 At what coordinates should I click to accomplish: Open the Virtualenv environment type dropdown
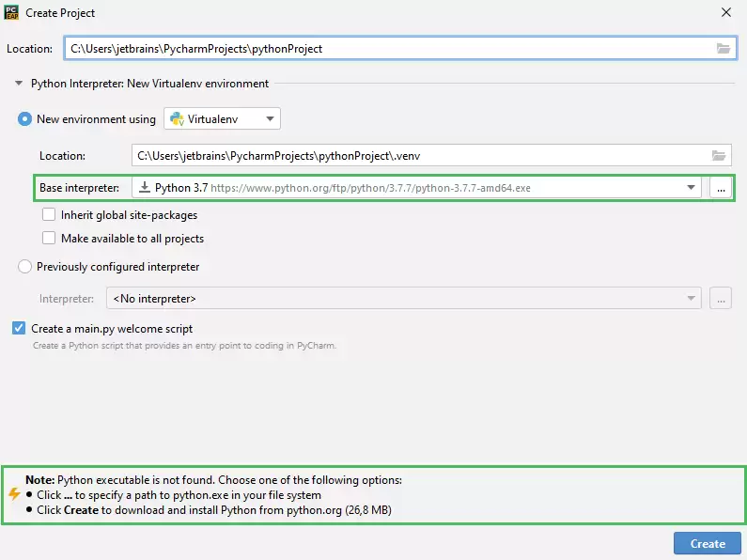[x=222, y=118]
